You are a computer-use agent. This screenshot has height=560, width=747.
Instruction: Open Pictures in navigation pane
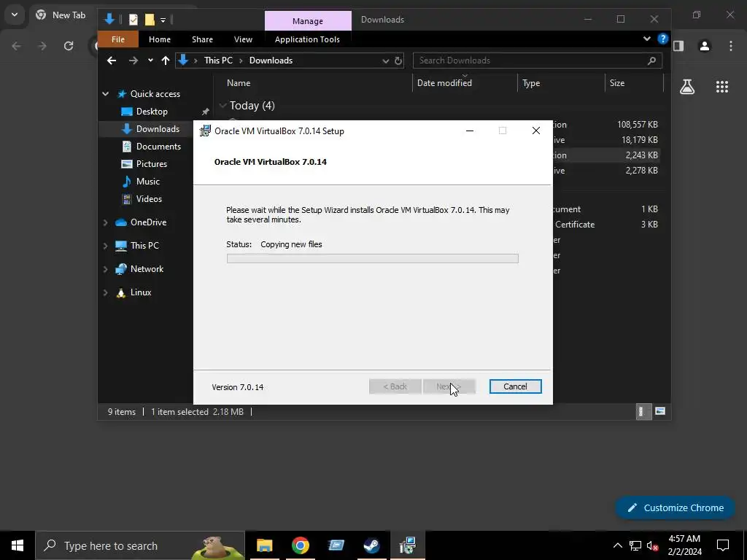(x=152, y=164)
